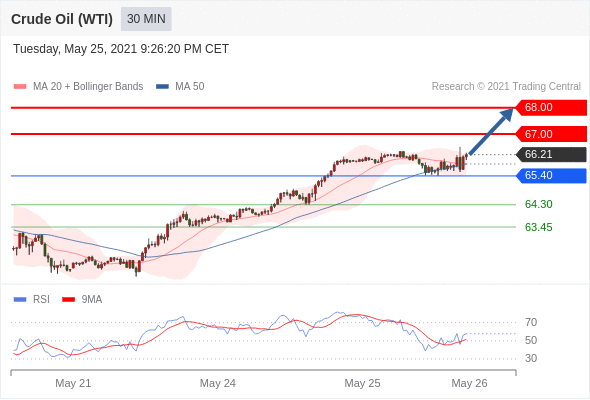Click the red MA 20 Bollinger Bands swatch
The image size is (590, 400).
pos(20,87)
